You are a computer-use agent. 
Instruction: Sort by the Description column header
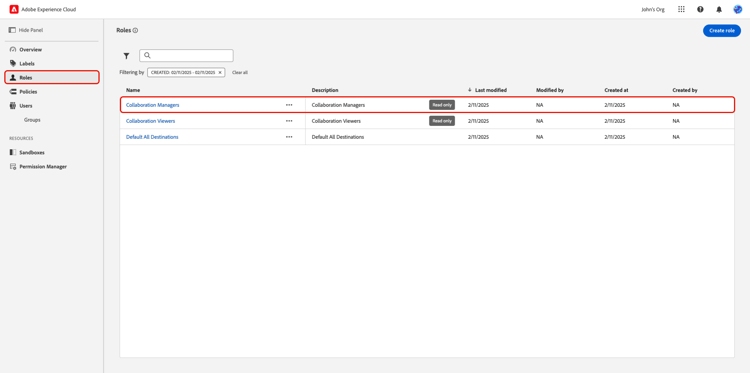coord(325,90)
